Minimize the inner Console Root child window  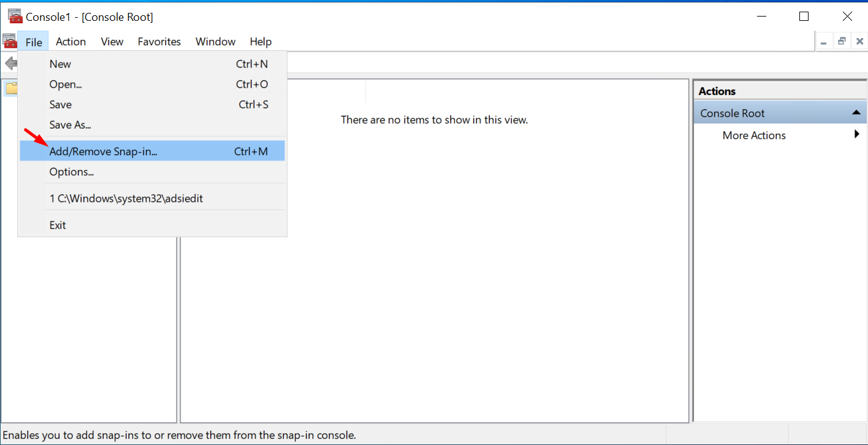tap(823, 42)
